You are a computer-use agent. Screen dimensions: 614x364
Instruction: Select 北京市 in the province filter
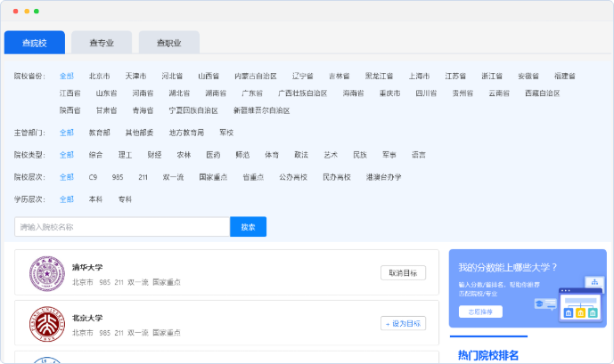100,77
